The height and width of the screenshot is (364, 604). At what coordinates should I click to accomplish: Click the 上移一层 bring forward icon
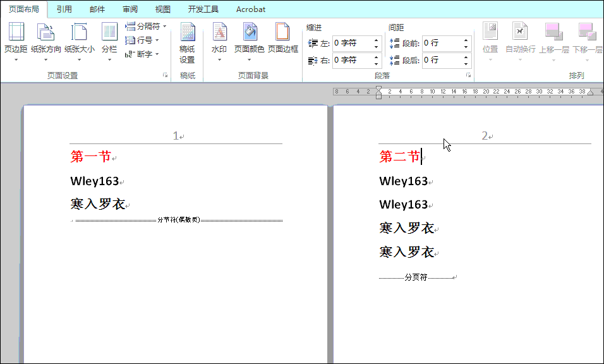pos(554,32)
